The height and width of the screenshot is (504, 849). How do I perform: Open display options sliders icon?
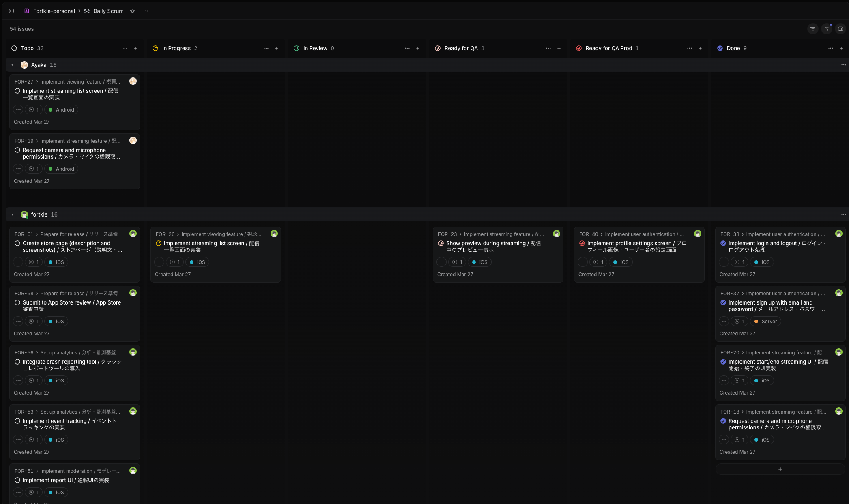826,29
